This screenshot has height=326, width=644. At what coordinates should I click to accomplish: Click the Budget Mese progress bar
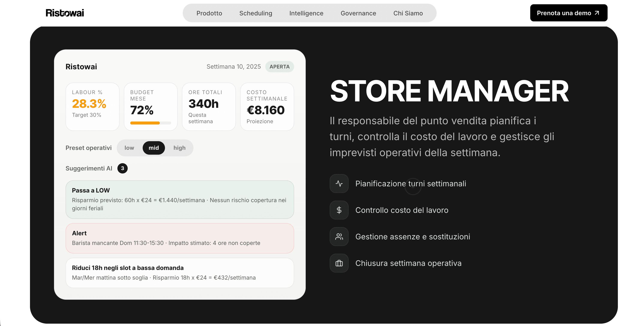[x=150, y=123]
